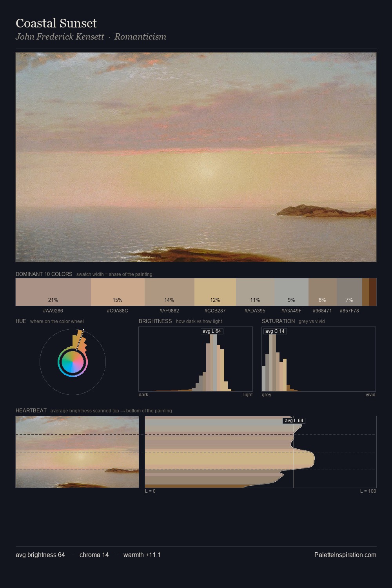Click the 'swatch width = share of the painting' caption
The height and width of the screenshot is (588, 392).
114,274
